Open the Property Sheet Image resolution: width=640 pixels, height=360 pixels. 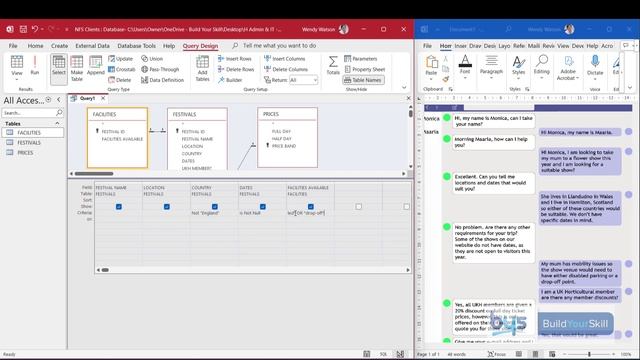click(x=365, y=69)
